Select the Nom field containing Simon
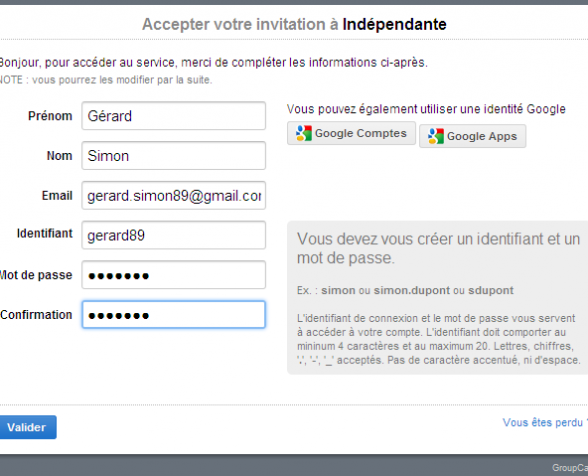The image size is (588, 476). point(174,155)
